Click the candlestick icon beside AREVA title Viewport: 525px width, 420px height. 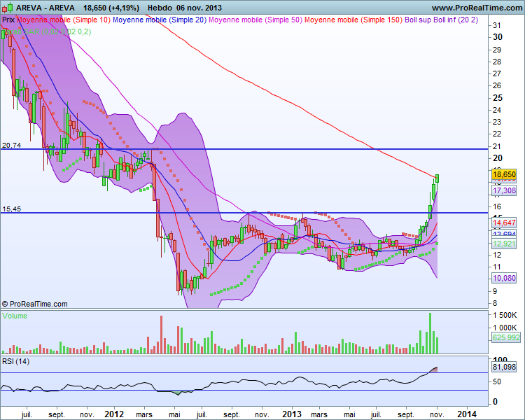point(7,8)
